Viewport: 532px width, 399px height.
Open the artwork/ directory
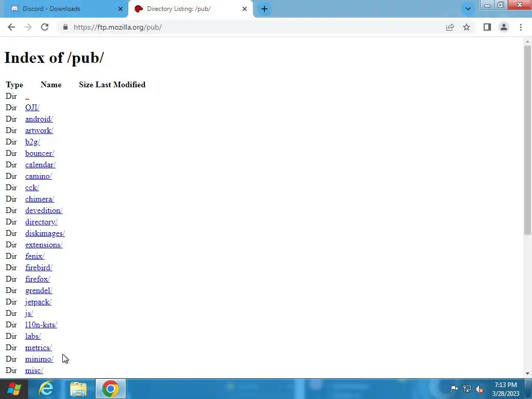(x=39, y=130)
